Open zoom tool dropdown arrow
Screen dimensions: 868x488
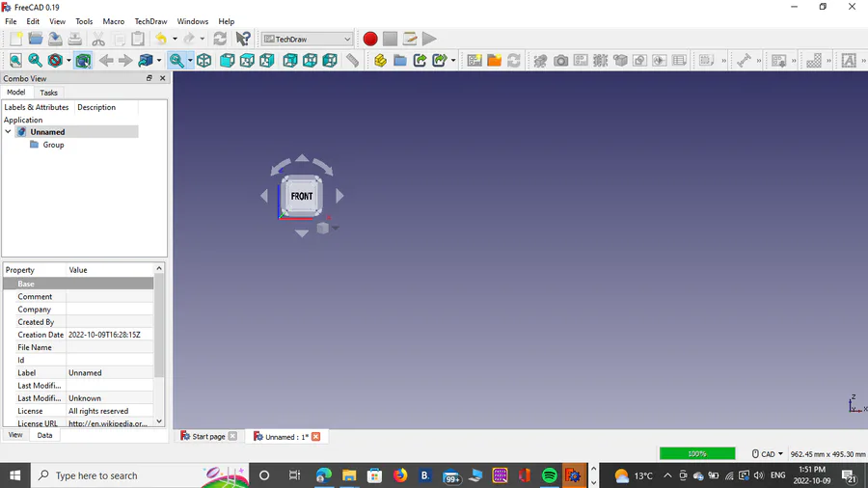click(x=190, y=61)
